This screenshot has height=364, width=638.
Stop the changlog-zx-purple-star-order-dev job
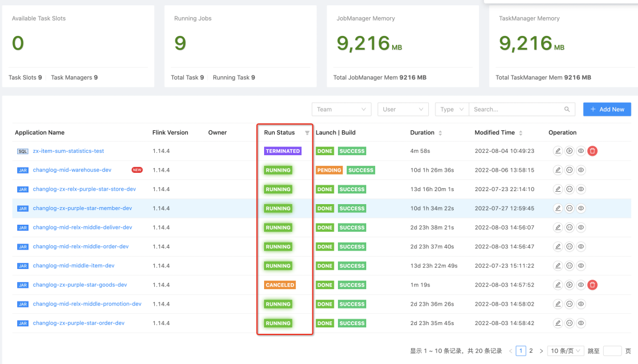(569, 323)
